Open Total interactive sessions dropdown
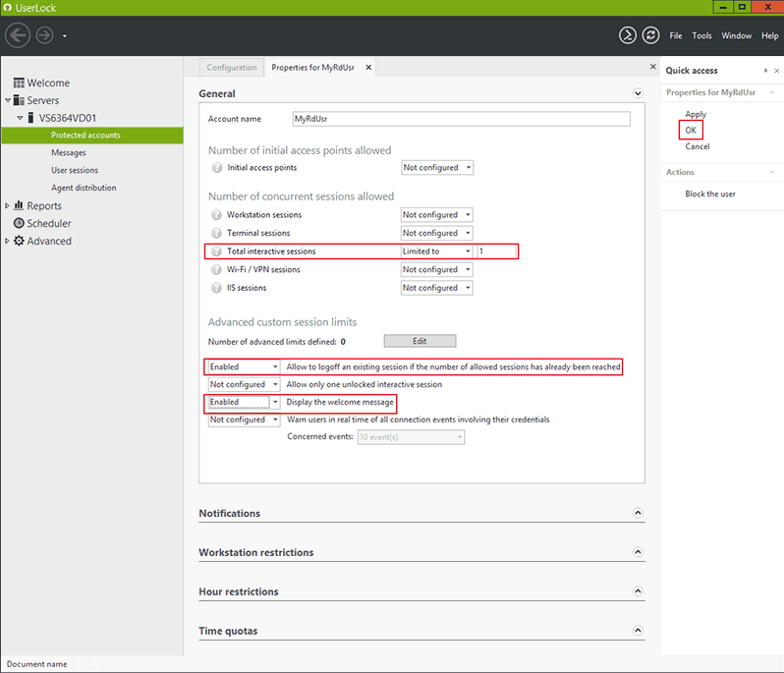Viewport: 784px width, 673px height. 436,251
